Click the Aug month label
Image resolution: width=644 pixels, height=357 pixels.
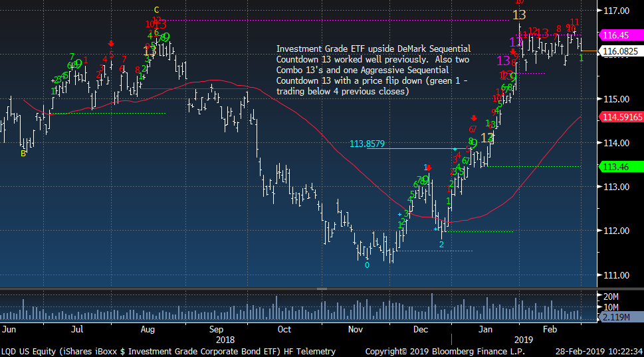[x=148, y=330]
